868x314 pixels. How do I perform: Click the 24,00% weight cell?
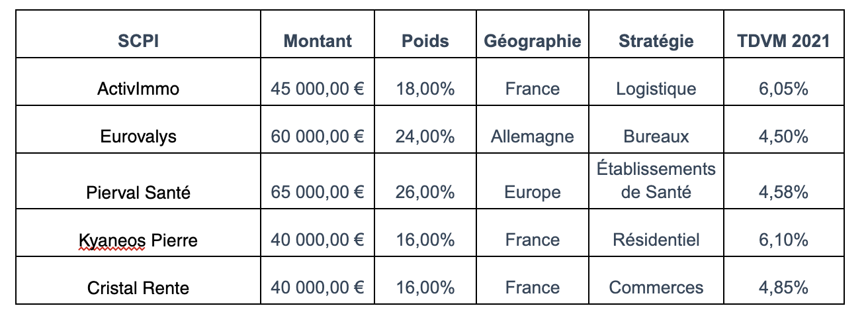pyautogui.click(x=425, y=130)
